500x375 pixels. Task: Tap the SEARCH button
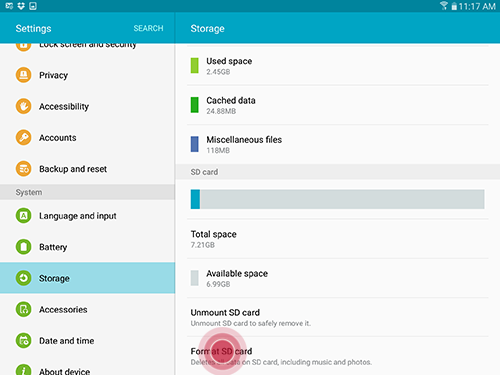point(148,28)
